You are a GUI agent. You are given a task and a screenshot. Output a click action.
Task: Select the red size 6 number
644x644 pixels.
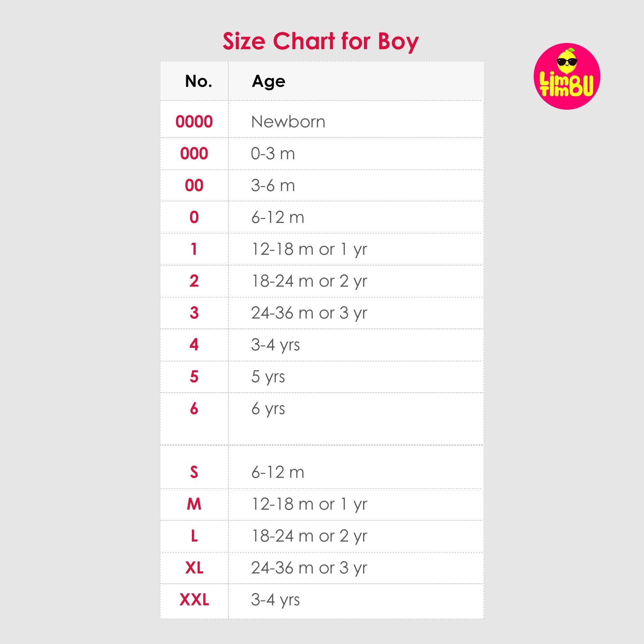click(x=194, y=409)
